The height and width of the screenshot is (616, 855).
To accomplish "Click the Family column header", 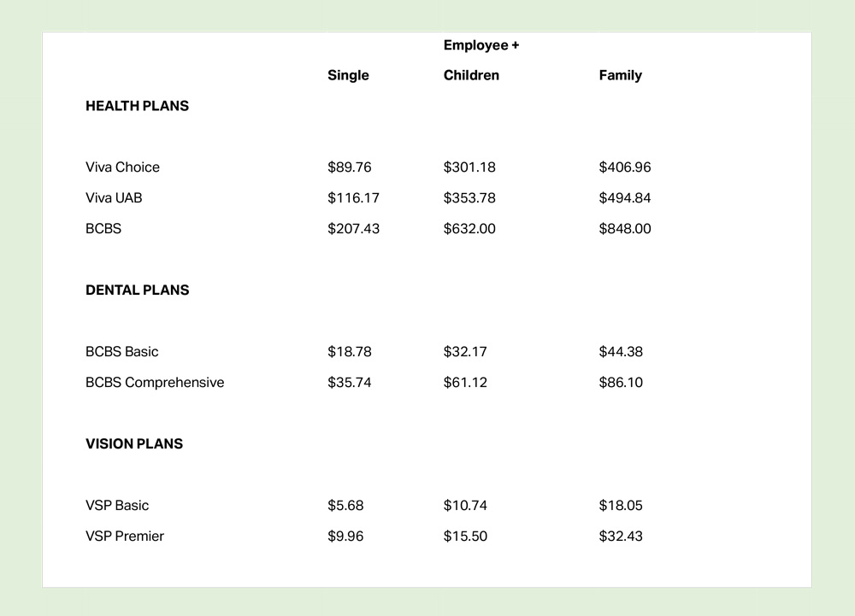I will click(x=620, y=75).
